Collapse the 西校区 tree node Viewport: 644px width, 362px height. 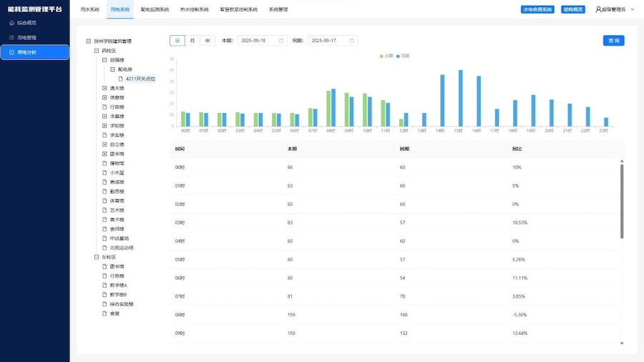(96, 51)
